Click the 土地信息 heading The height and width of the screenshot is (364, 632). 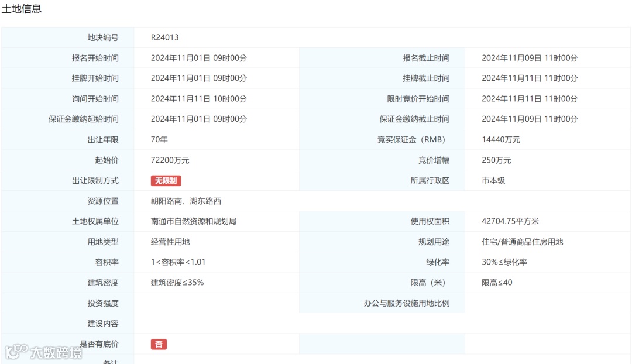pyautogui.click(x=22, y=9)
